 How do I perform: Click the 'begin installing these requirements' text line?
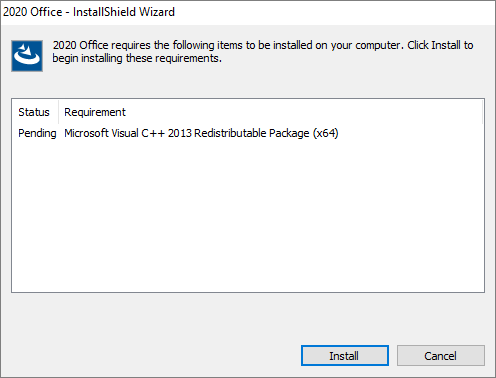pos(137,58)
